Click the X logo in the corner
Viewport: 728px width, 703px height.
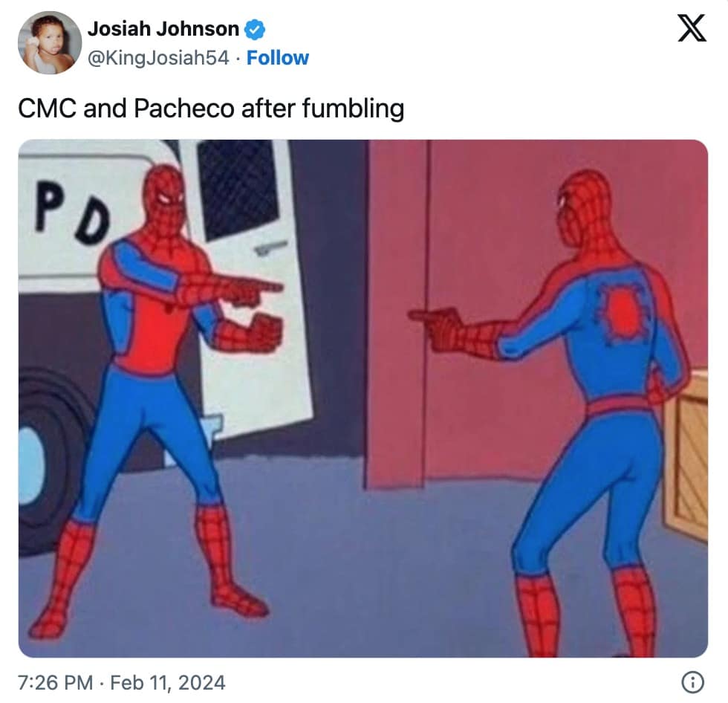[692, 27]
